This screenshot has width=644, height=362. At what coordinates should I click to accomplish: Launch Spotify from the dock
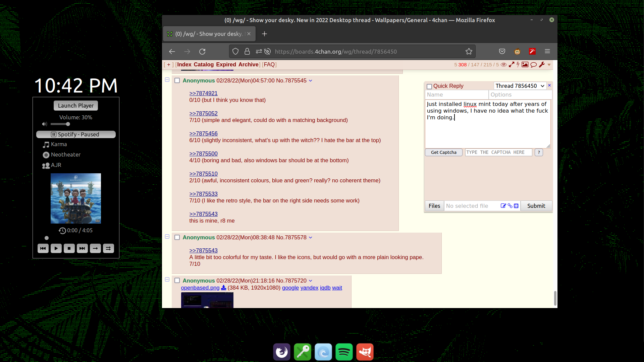click(344, 352)
